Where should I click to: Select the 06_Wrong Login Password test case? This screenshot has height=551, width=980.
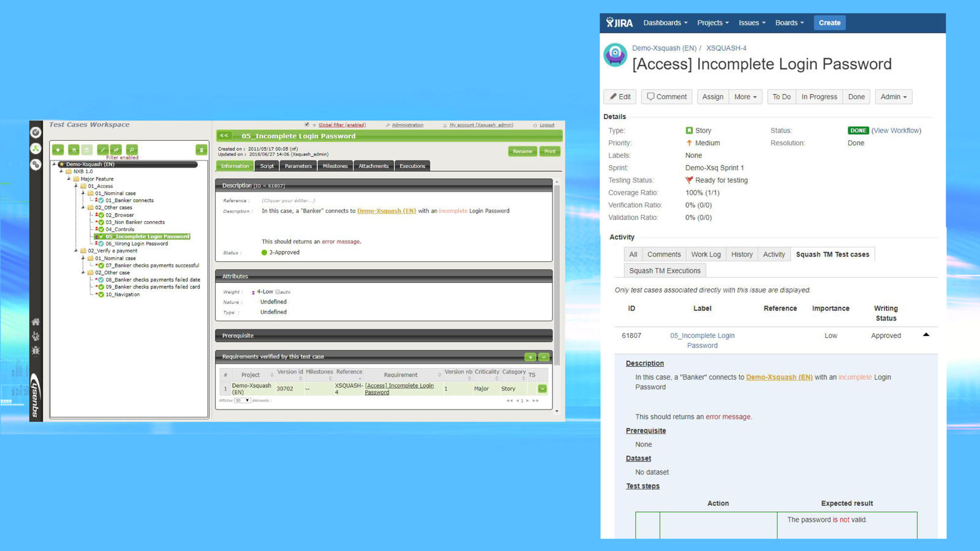click(x=137, y=244)
